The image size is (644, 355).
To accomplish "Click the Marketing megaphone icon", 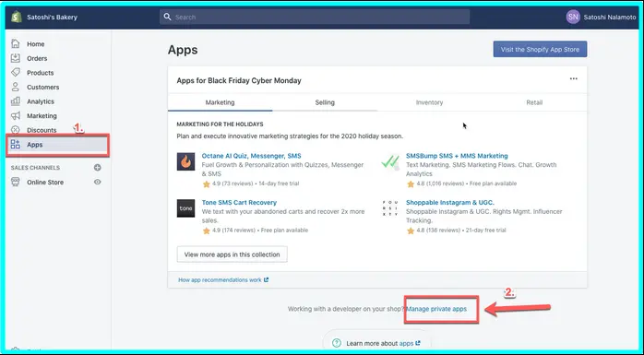I will (15, 115).
